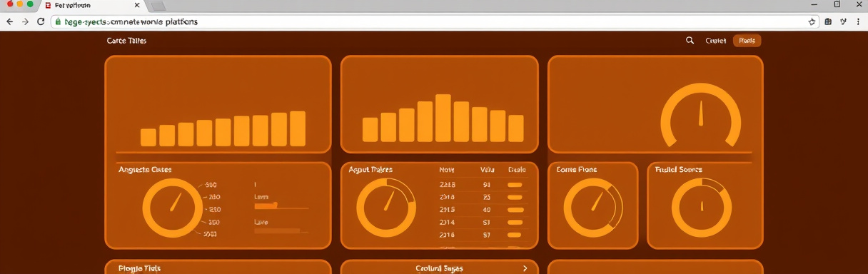Close the browser tab with X
Viewport: 868px width, 274px height.
click(136, 5)
